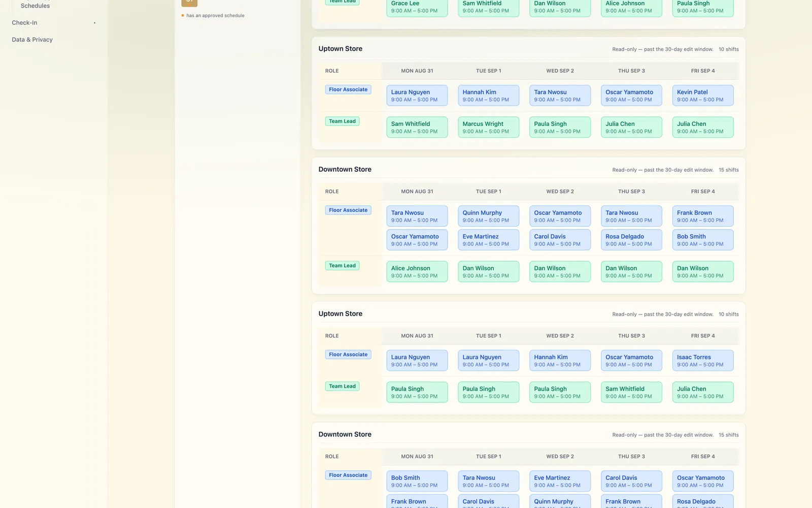Select Rosa Delgado's Thu Sep 3 shift
This screenshot has width=812, height=508.
point(631,240)
